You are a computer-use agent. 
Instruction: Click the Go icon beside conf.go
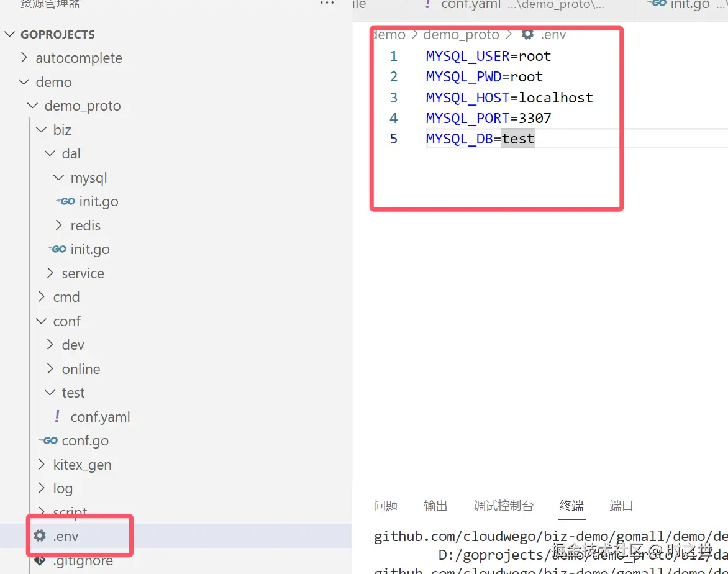point(48,440)
